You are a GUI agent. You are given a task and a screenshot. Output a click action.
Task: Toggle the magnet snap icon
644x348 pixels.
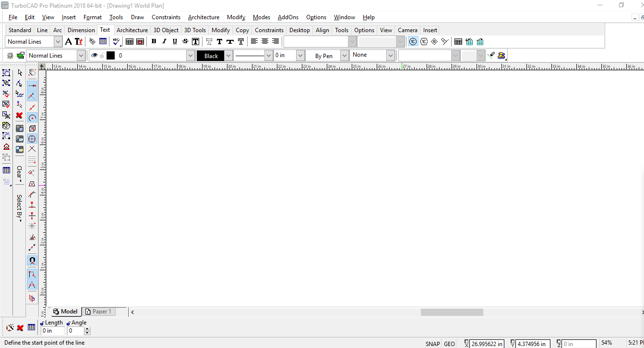pyautogui.click(x=32, y=261)
